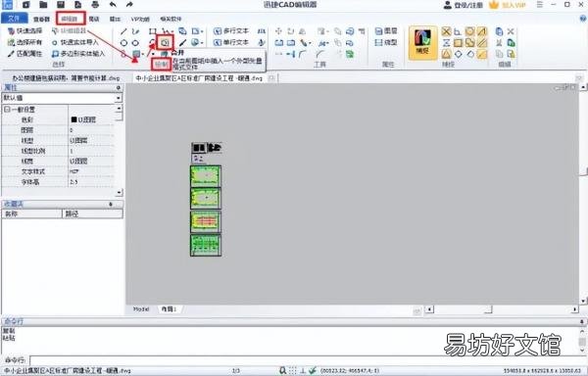Image resolution: width=588 pixels, height=376 pixels.
Task: Open the hatch tool dropdown arrow
Action: click(143, 55)
